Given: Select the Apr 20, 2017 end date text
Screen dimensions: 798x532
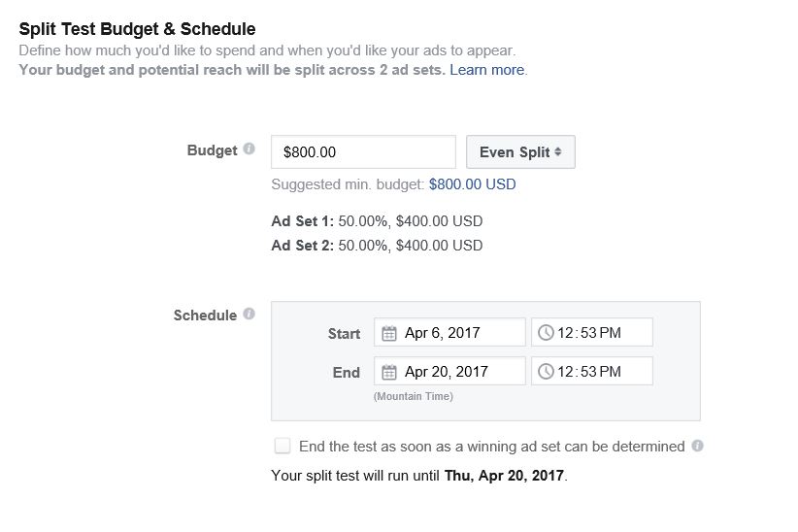Looking at the screenshot, I should (447, 372).
